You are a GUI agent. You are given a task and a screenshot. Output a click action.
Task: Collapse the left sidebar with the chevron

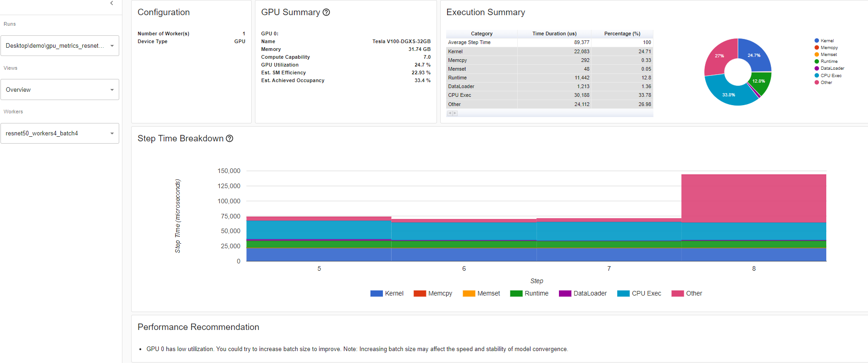coord(111,3)
